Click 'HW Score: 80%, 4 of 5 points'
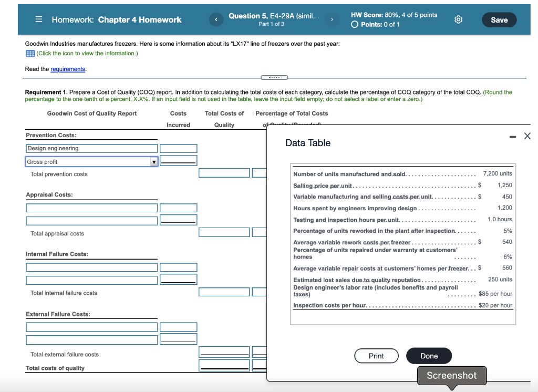 pos(394,15)
